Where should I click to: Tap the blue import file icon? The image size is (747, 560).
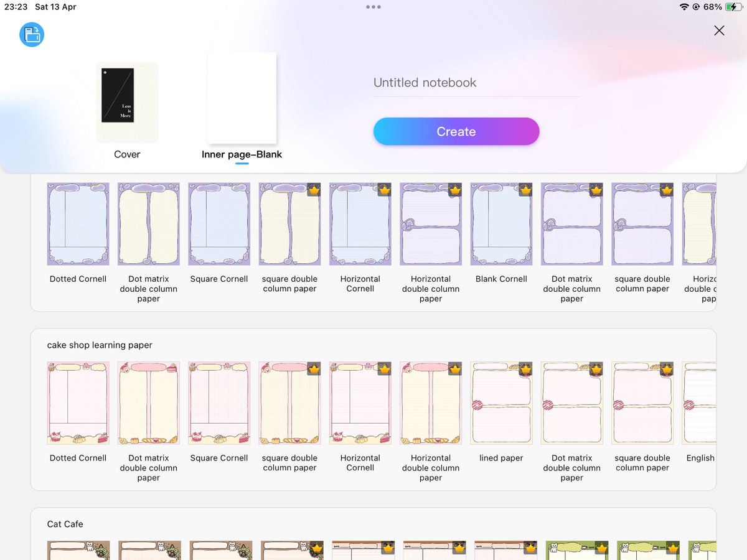tap(32, 35)
